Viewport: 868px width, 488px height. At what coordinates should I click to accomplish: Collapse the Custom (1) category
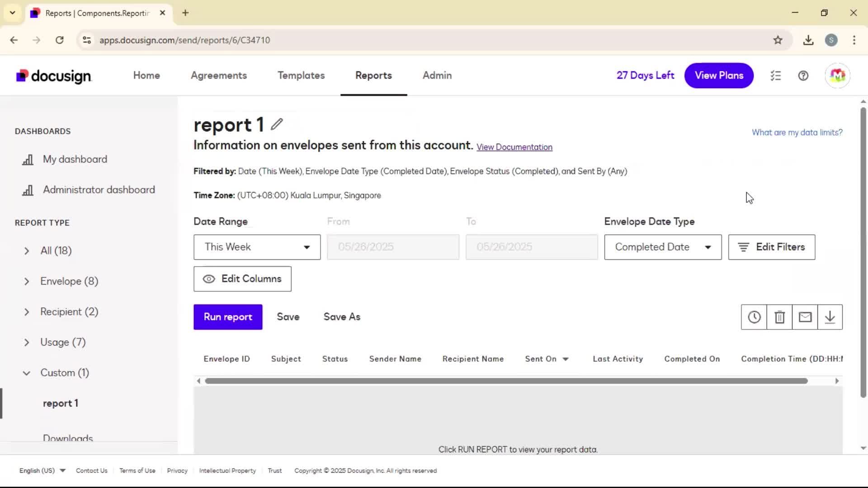tap(27, 373)
